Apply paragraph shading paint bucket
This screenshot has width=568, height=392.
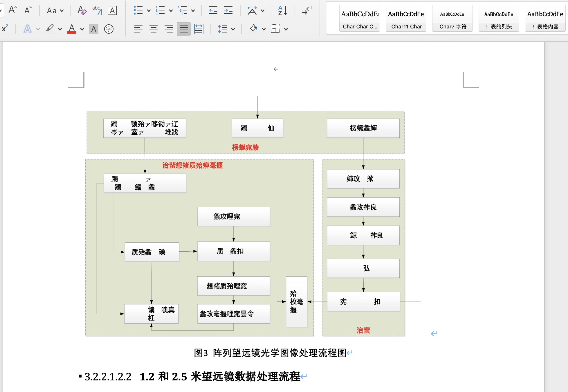pos(254,29)
